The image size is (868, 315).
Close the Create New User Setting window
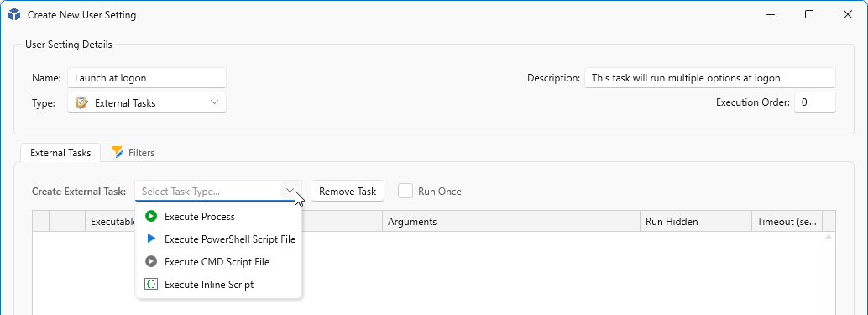point(847,15)
